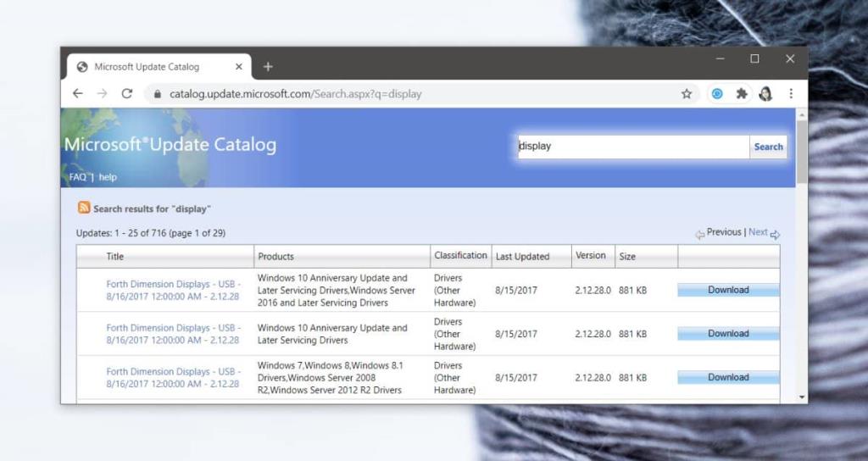Sort by Classification column header
This screenshot has width=868, height=461.
click(x=460, y=255)
